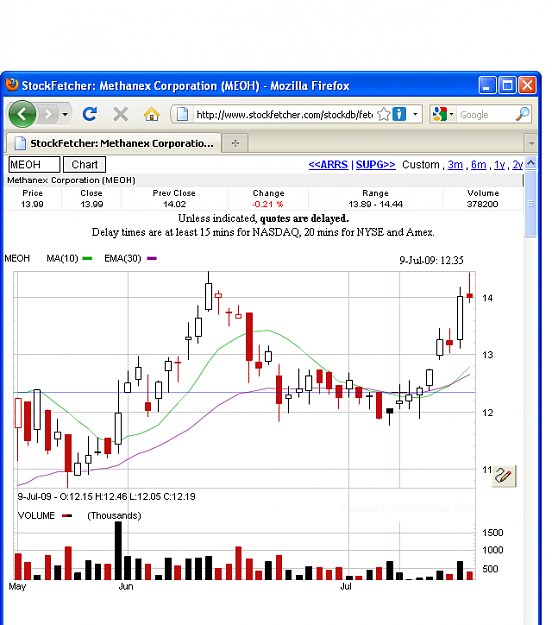This screenshot has height=625, width=552.
Task: Select the 6m chart range link
Action: (478, 165)
